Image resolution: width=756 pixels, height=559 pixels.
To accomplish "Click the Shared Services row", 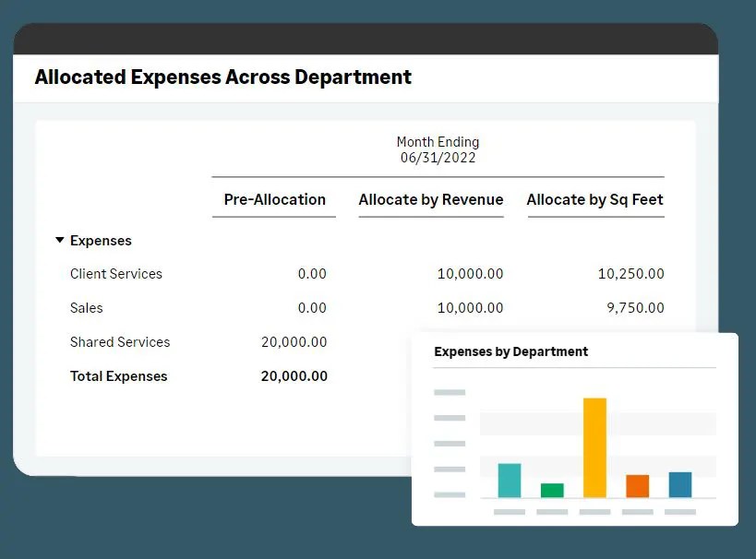I will click(120, 342).
